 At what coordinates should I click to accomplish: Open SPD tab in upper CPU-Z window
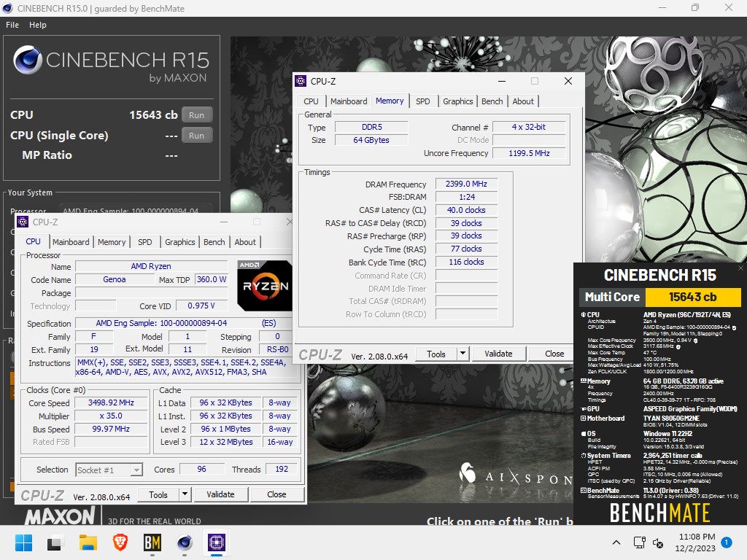423,101
